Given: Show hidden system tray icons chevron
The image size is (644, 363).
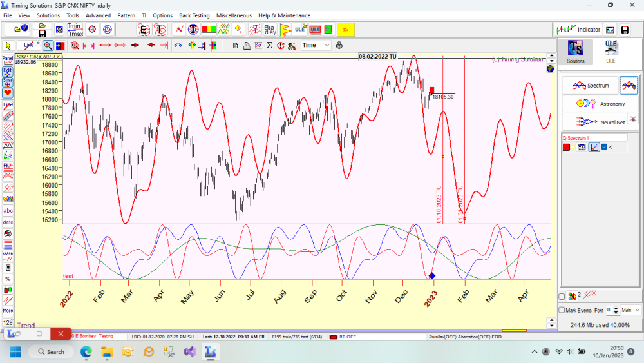Looking at the screenshot, I should pos(535,351).
